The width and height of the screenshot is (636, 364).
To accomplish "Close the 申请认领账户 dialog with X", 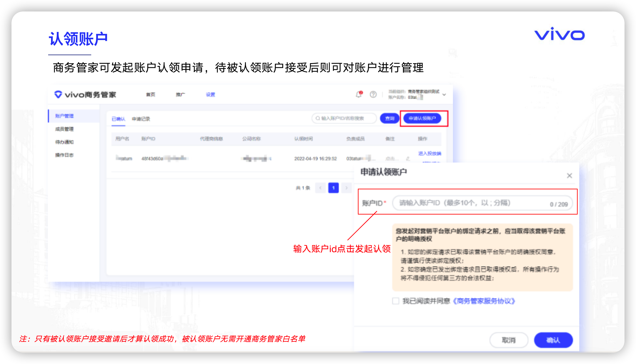I will pyautogui.click(x=569, y=176).
